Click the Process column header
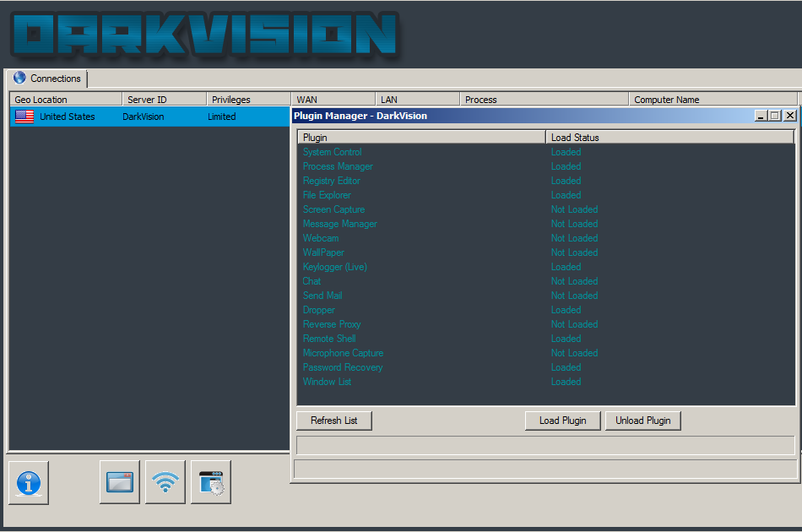The image size is (802, 532). click(x=545, y=100)
